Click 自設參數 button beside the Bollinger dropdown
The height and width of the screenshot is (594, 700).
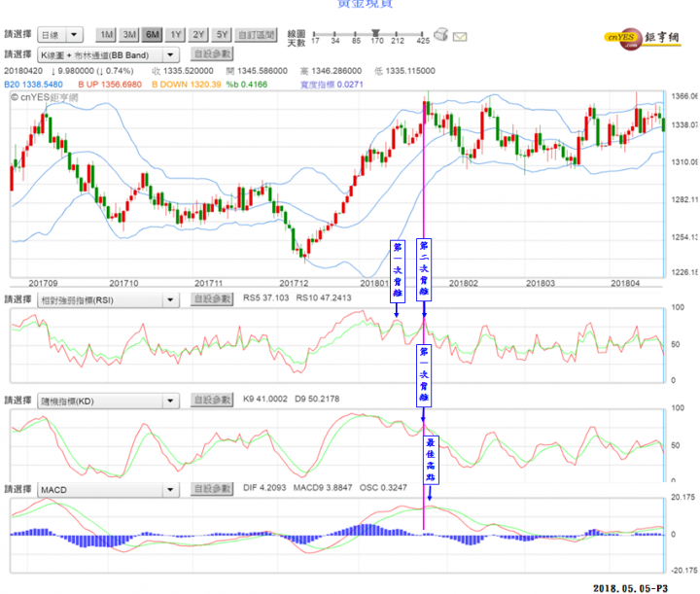(x=211, y=54)
